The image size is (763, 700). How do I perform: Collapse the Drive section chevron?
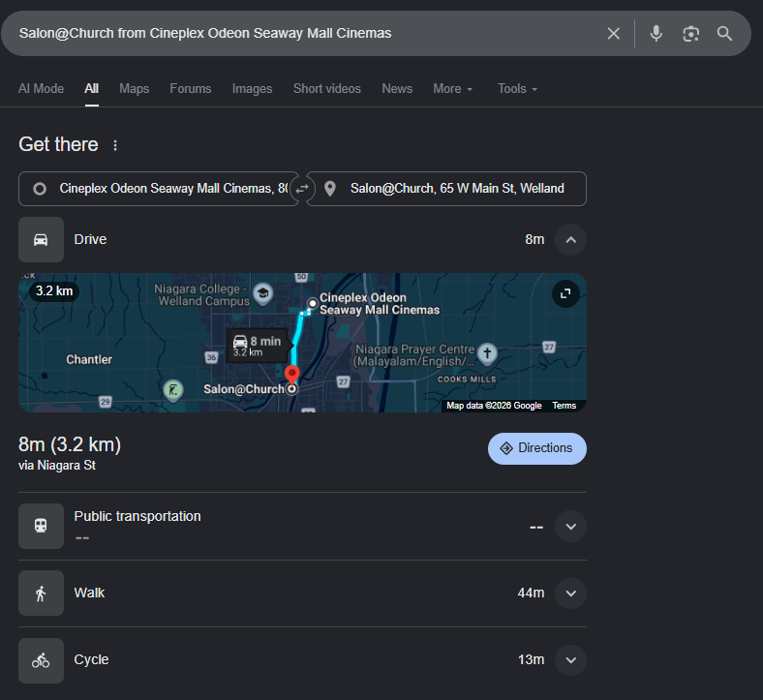[570, 239]
